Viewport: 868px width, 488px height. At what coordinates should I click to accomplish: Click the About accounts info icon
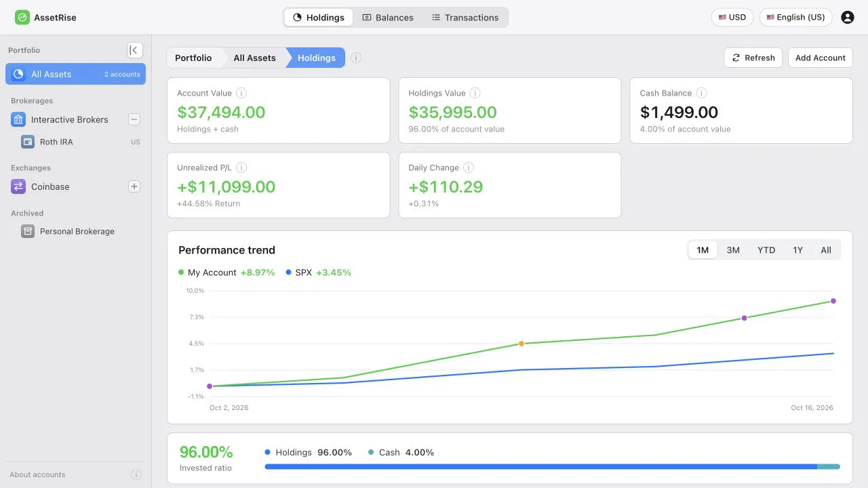(x=136, y=474)
